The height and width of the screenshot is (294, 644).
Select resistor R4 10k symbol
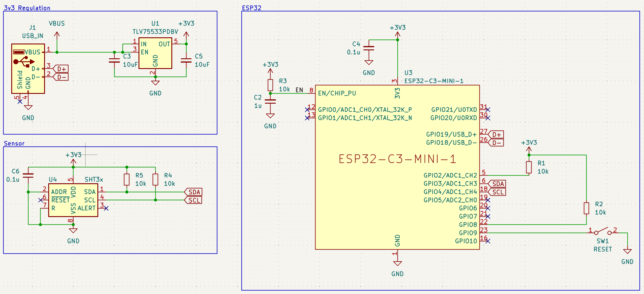pos(155,179)
